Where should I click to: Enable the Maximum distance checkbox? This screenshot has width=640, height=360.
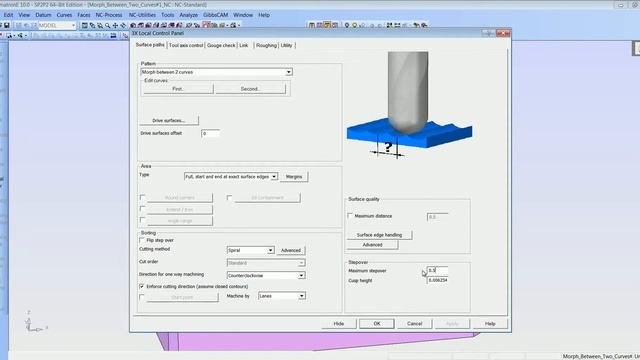click(350, 216)
